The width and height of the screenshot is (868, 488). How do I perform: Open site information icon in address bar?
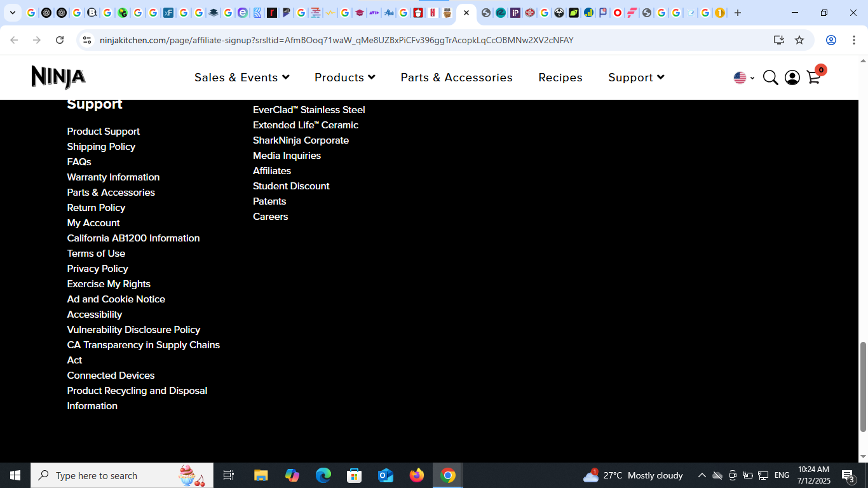87,40
